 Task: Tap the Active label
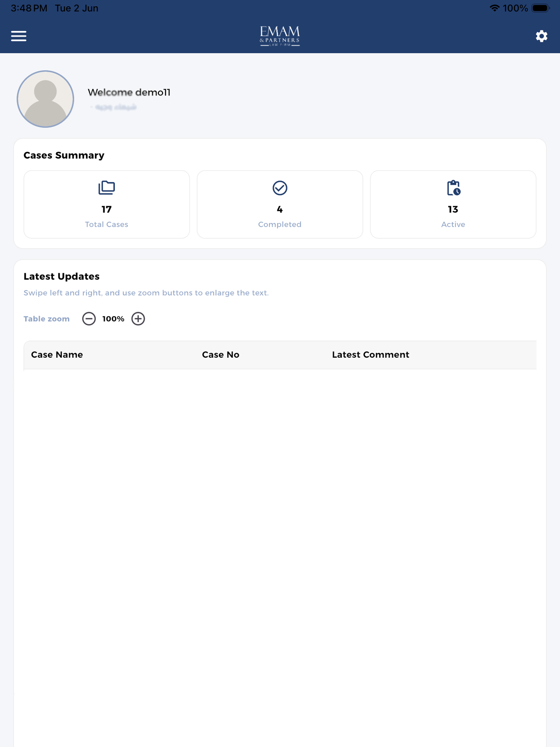(x=453, y=224)
